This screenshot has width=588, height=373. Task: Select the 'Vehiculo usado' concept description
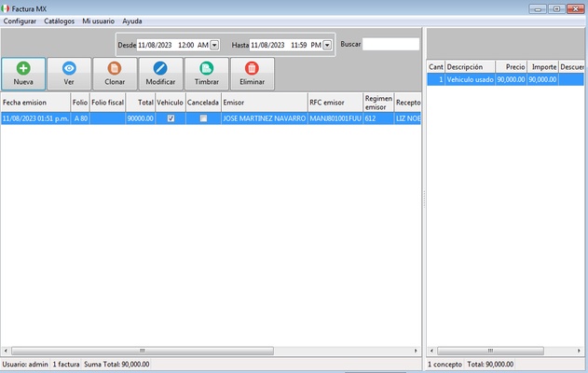[x=470, y=79]
